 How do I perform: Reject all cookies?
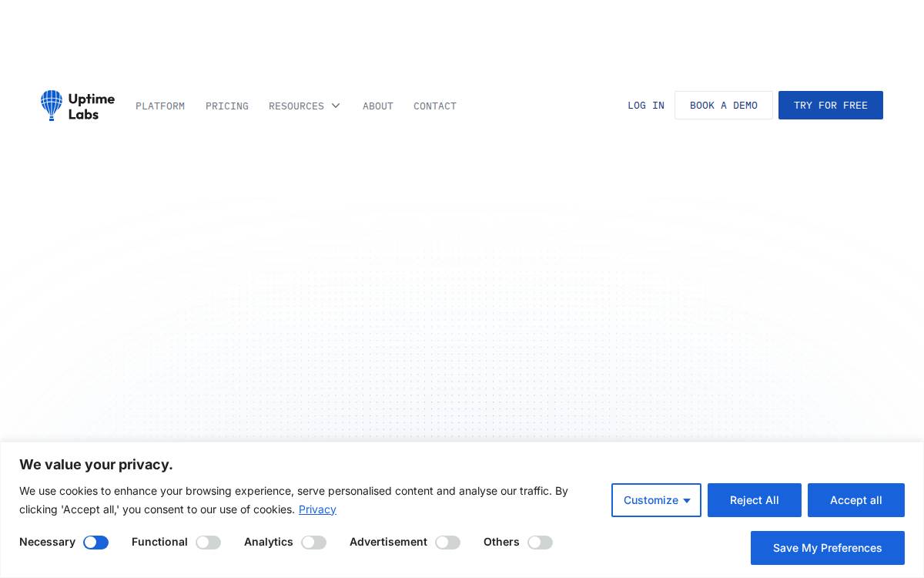coord(755,500)
